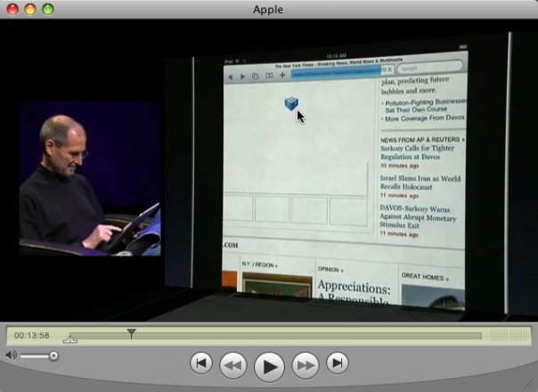Open the Safari bookmarks icon

pos(269,76)
